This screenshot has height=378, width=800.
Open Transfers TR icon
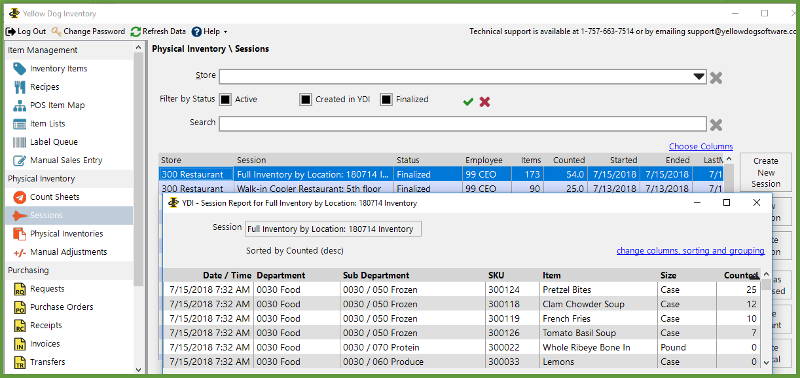click(19, 362)
